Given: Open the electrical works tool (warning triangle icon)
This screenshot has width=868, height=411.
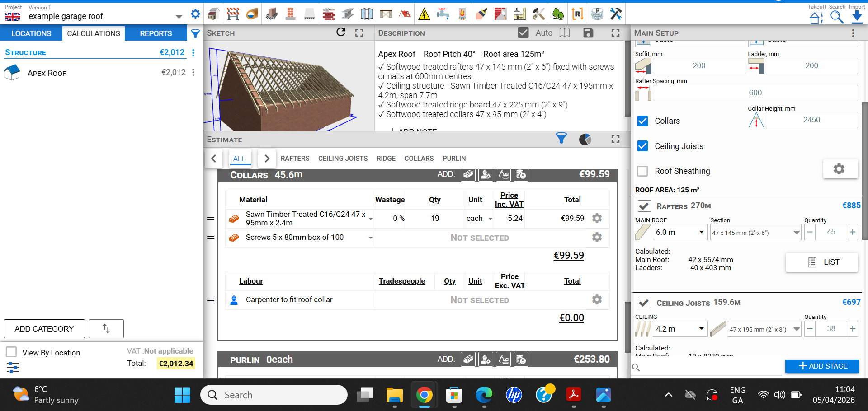Looking at the screenshot, I should coord(424,14).
